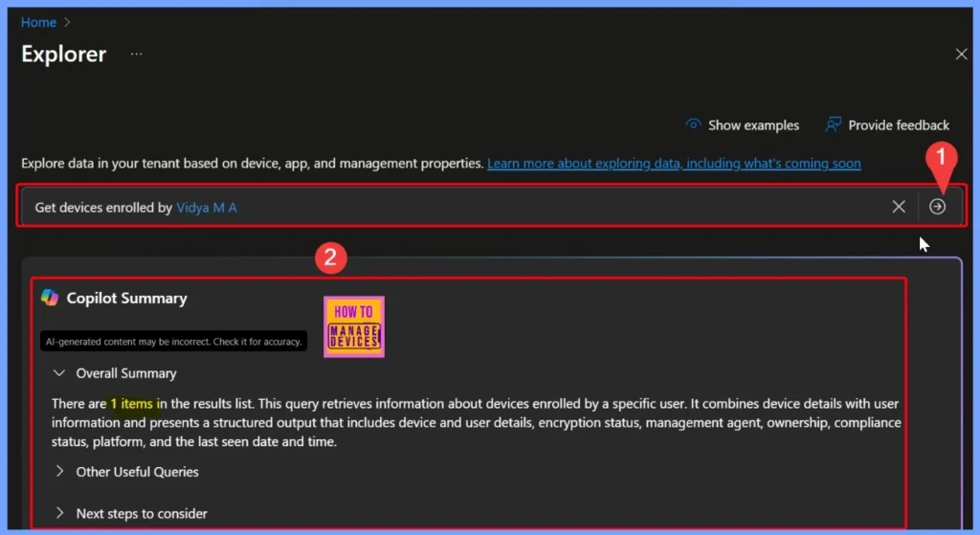Click the highlighted '1 items' text
Image resolution: width=980 pixels, height=535 pixels.
pyautogui.click(x=131, y=404)
